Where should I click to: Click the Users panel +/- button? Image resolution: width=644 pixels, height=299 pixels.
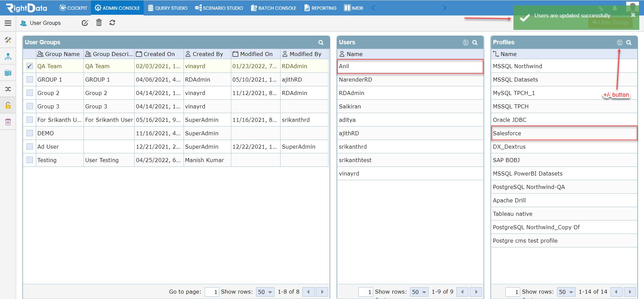[465, 42]
